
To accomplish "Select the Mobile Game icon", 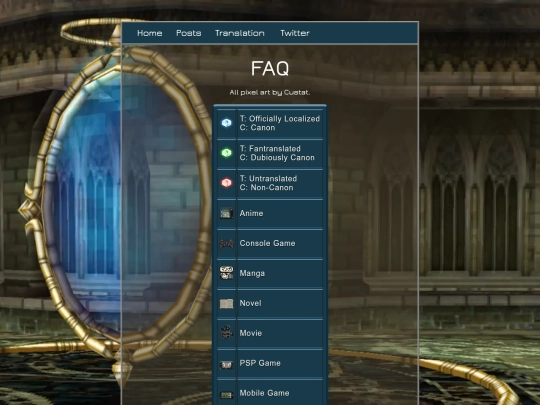I will pos(226,395).
